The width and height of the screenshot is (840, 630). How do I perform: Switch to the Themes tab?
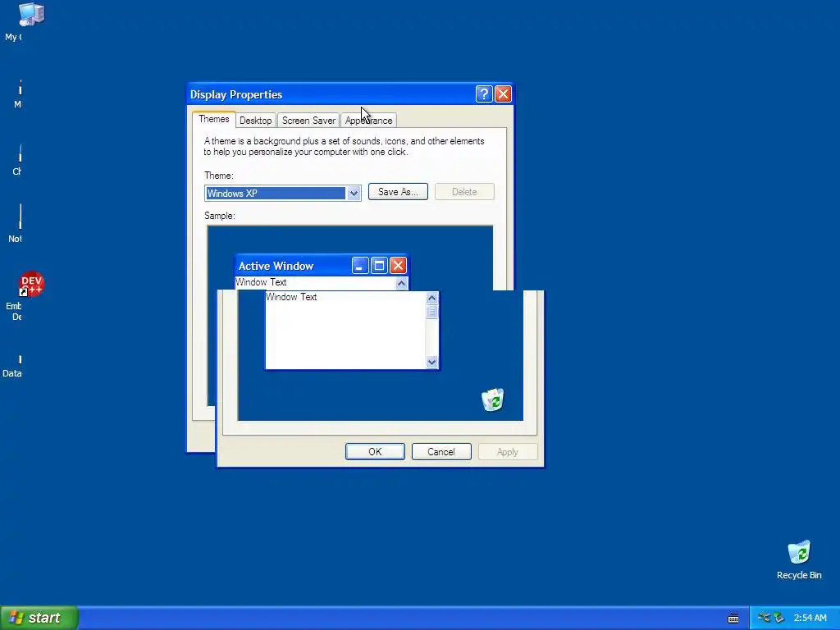[214, 119]
